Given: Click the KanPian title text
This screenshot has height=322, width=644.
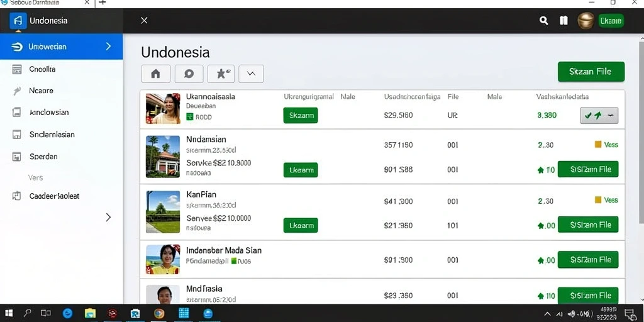Looking at the screenshot, I should [x=201, y=194].
